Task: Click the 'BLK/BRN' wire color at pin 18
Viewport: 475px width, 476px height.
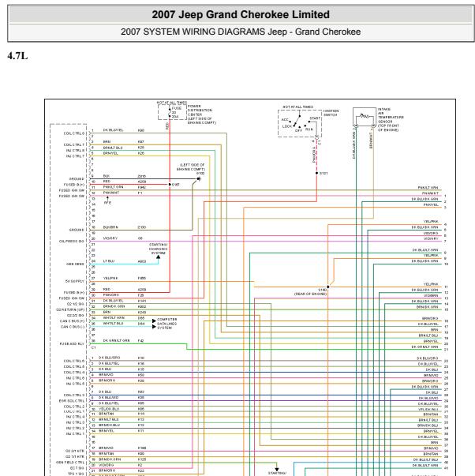Action: click(x=110, y=227)
